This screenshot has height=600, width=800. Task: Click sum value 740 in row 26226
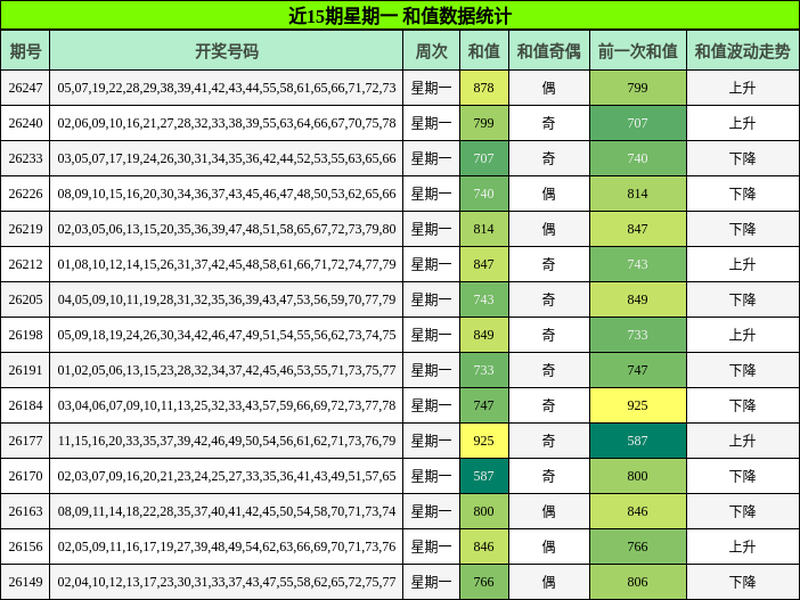click(484, 193)
